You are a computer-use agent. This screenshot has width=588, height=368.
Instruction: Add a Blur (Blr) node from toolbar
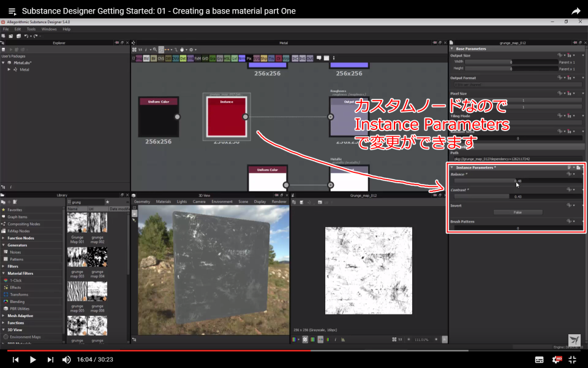(x=154, y=58)
